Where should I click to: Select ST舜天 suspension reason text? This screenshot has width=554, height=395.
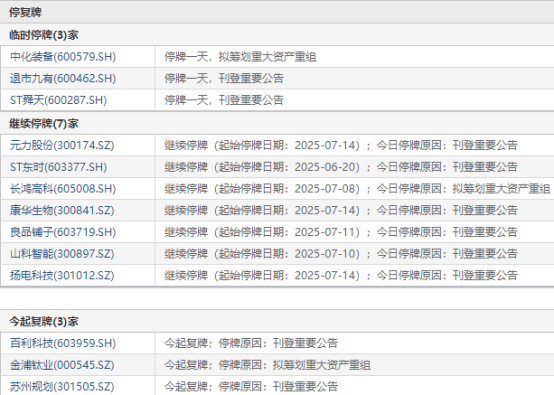click(x=224, y=100)
